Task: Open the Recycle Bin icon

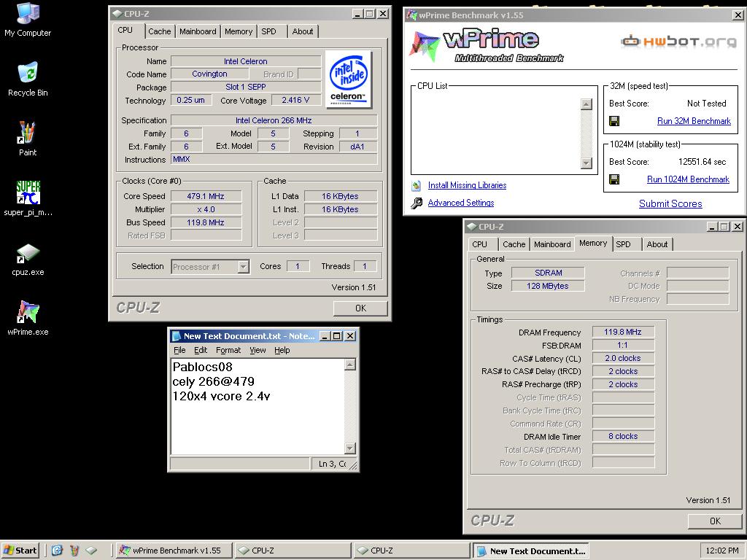Action: 28,79
